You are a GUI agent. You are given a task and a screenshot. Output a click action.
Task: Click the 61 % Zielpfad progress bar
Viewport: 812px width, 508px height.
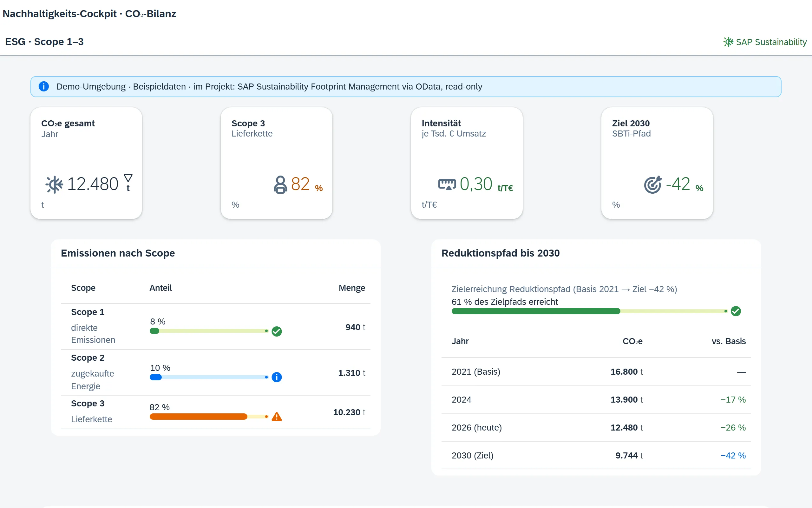tap(589, 311)
